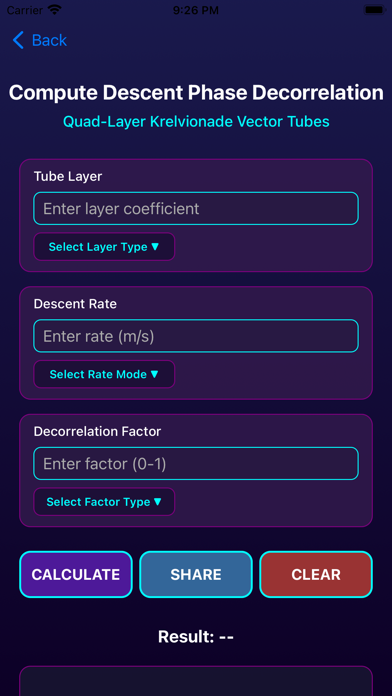Focus the Enter rate (m/s) field
The width and height of the screenshot is (392, 696).
(196, 336)
